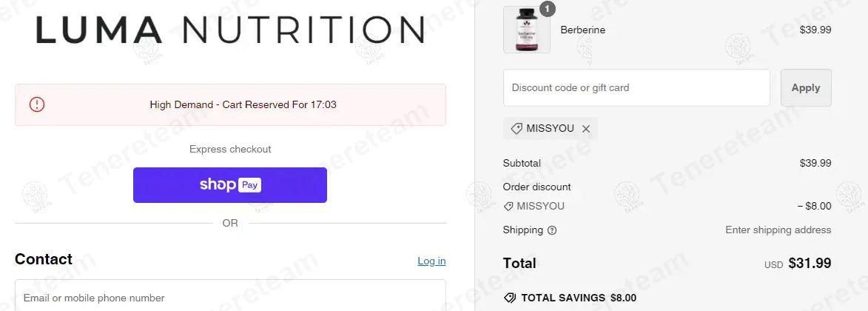
Task: Click the tag icon under Order discount
Action: (508, 207)
